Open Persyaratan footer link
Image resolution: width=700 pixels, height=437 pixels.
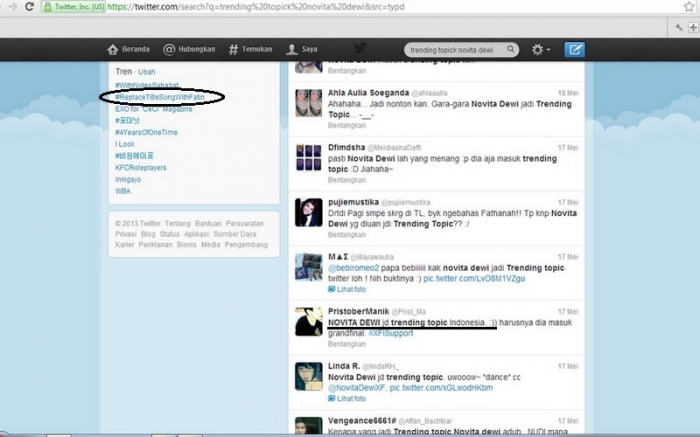245,224
